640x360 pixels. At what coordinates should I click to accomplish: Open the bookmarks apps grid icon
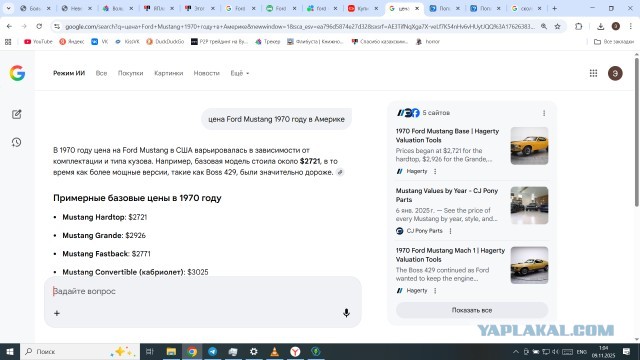click(8, 42)
